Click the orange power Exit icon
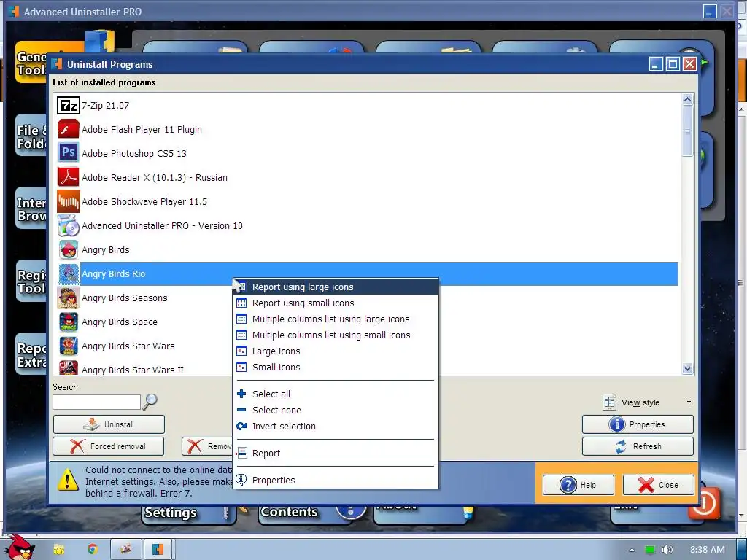The width and height of the screenshot is (747, 560). tap(703, 502)
